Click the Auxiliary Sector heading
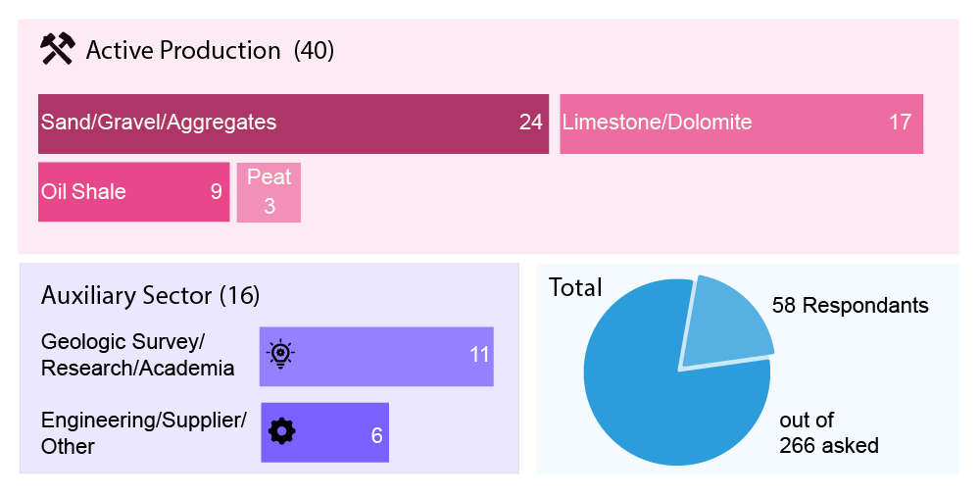The width and height of the screenshot is (980, 496). coord(151,295)
